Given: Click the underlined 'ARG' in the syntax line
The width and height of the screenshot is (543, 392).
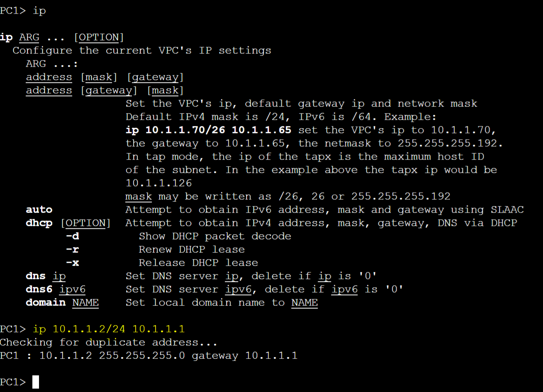Looking at the screenshot, I should (x=29, y=37).
